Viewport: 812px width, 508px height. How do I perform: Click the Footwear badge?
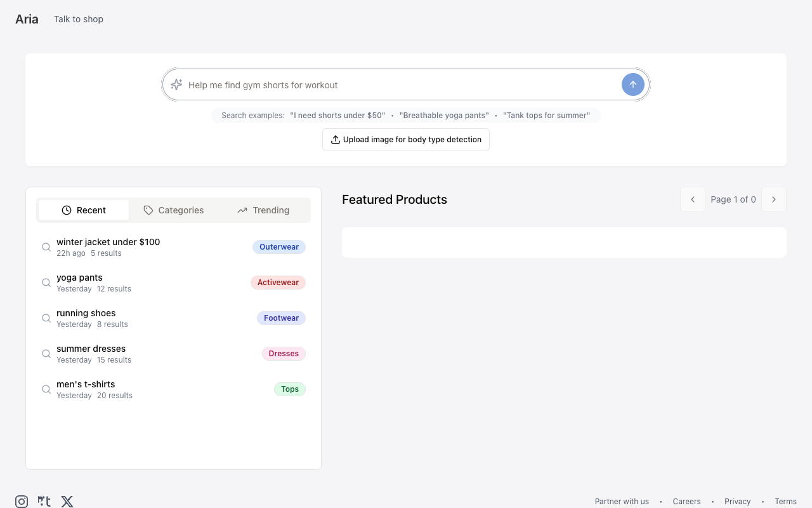coord(281,318)
